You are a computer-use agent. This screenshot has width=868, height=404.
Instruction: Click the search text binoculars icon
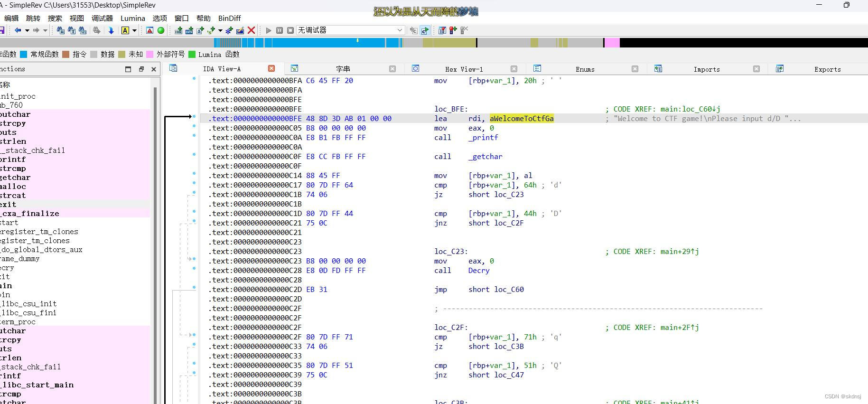72,30
